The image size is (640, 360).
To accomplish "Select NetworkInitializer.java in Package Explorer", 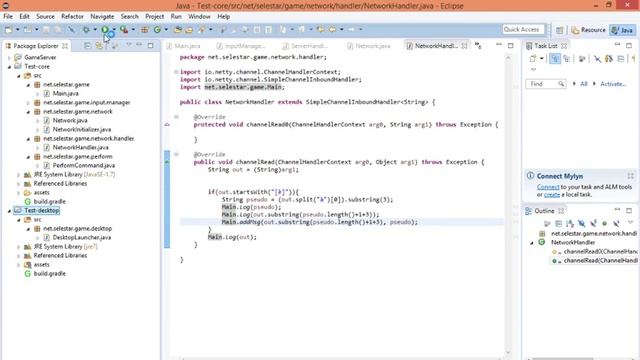I will pyautogui.click(x=82, y=129).
